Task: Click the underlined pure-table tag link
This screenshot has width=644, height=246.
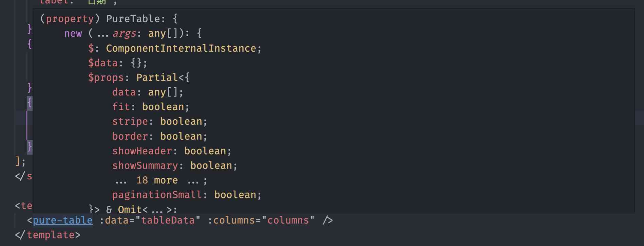Action: click(63, 221)
